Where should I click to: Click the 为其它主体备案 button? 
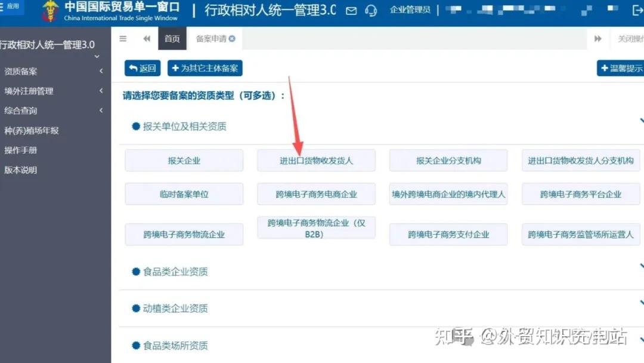[x=205, y=68]
